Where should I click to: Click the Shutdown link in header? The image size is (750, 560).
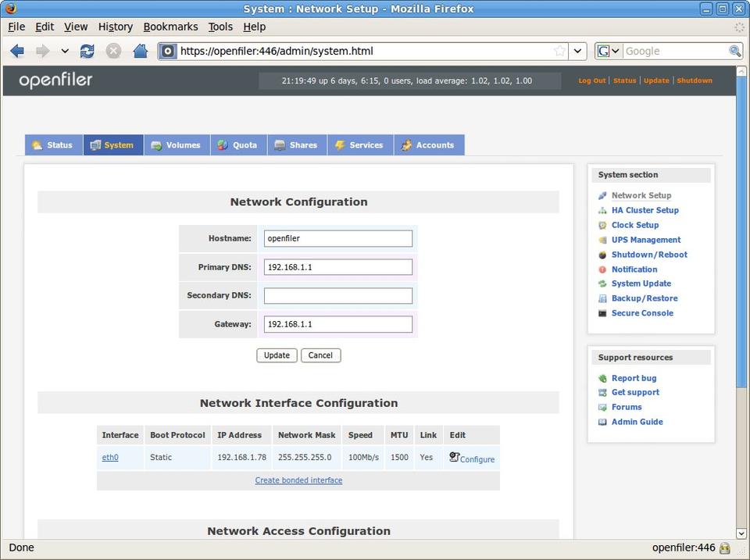pyautogui.click(x=694, y=80)
